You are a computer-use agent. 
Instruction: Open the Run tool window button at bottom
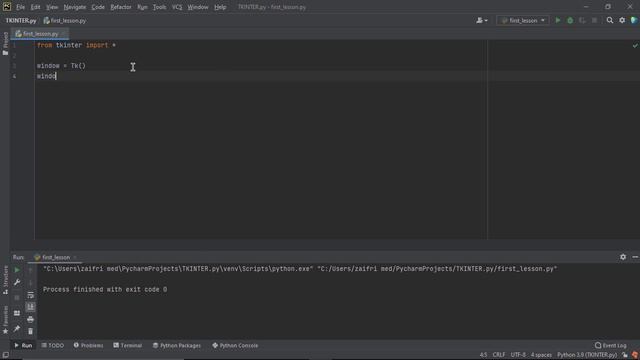pyautogui.click(x=23, y=345)
